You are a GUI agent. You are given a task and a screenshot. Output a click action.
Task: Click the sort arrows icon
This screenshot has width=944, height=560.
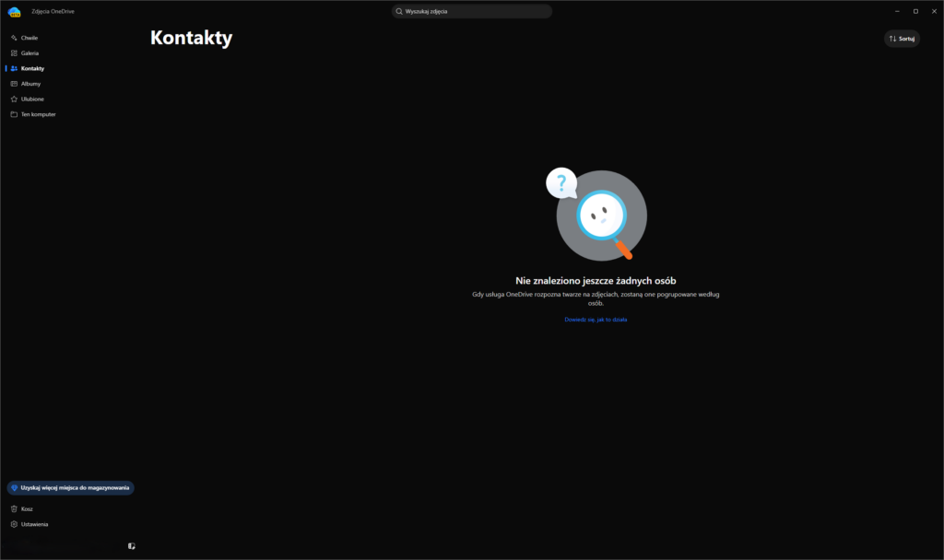[x=892, y=39]
